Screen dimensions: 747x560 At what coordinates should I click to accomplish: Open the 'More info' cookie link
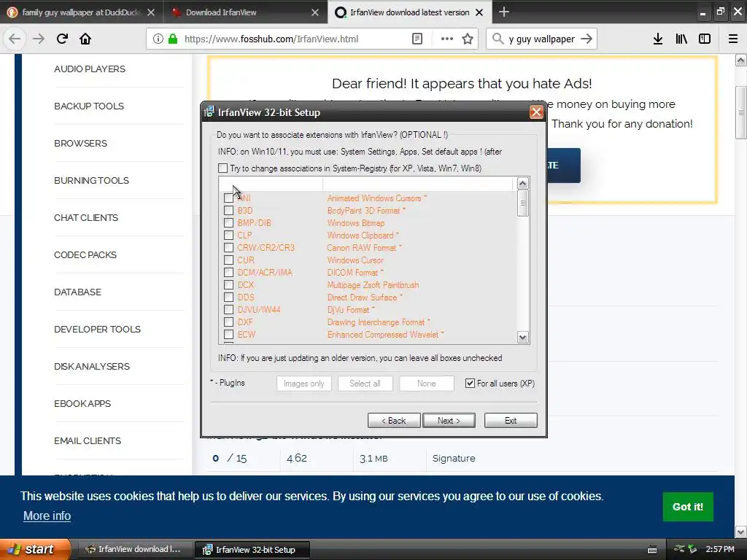pos(47,516)
